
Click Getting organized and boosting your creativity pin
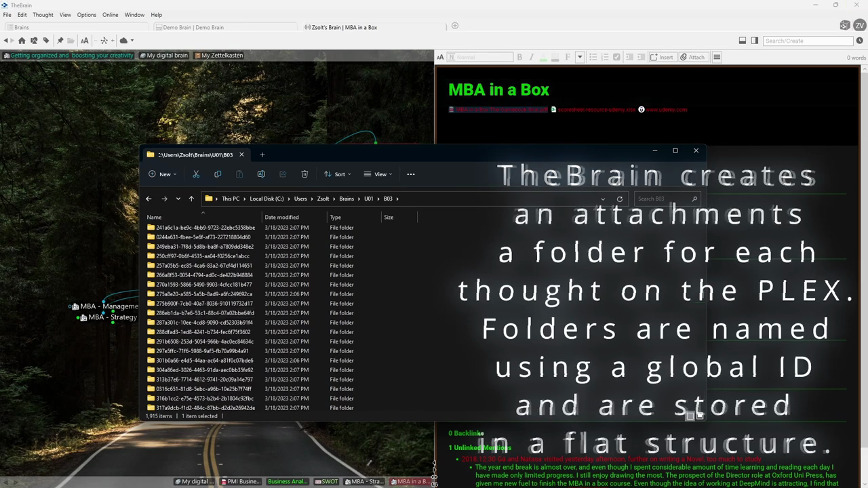(x=68, y=56)
